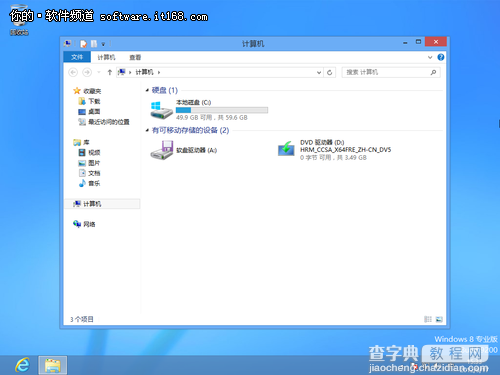The width and height of the screenshot is (500, 375).
Task: Collapse the 硬盘 (1) group
Action: click(x=147, y=90)
